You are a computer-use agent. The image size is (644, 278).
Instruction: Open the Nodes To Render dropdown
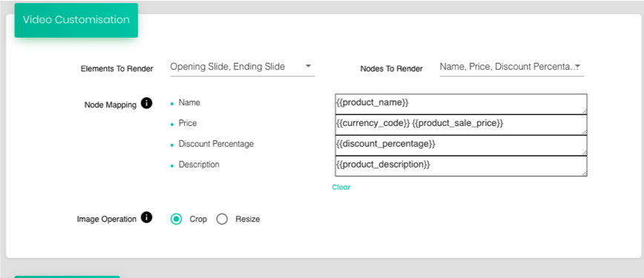[x=511, y=67]
